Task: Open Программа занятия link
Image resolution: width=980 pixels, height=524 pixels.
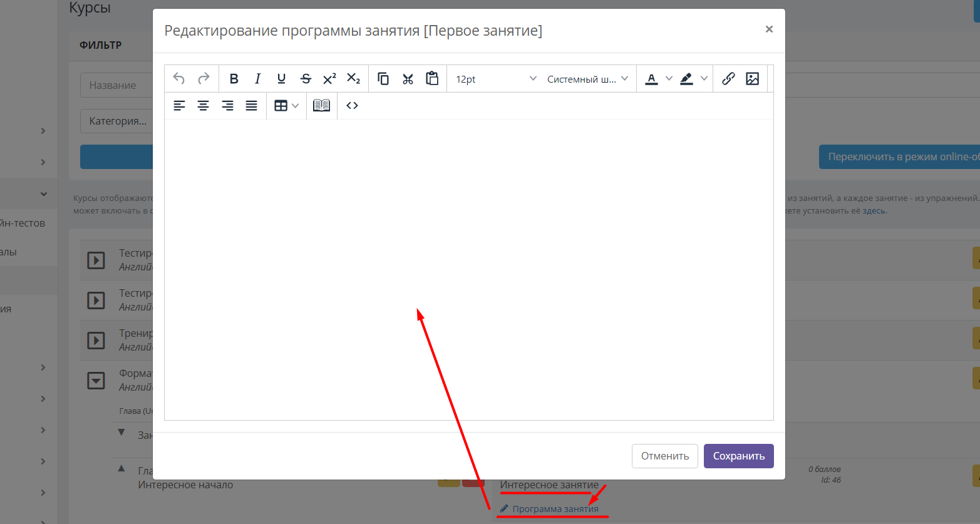Action: tap(555, 509)
